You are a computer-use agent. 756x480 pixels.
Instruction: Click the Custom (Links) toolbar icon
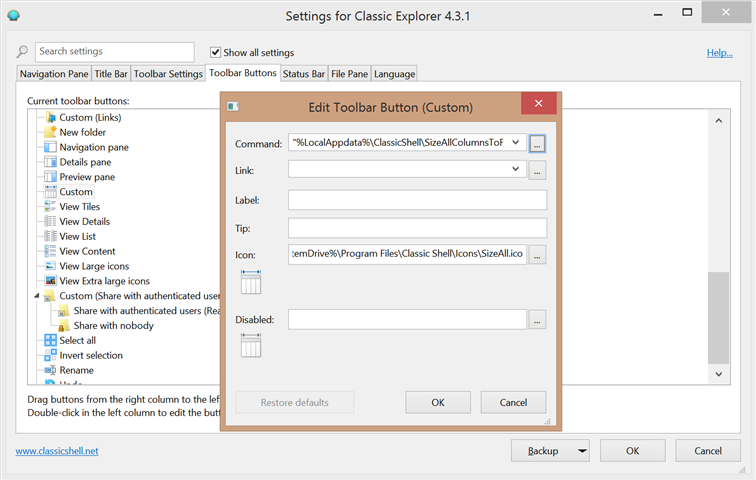(x=50, y=117)
